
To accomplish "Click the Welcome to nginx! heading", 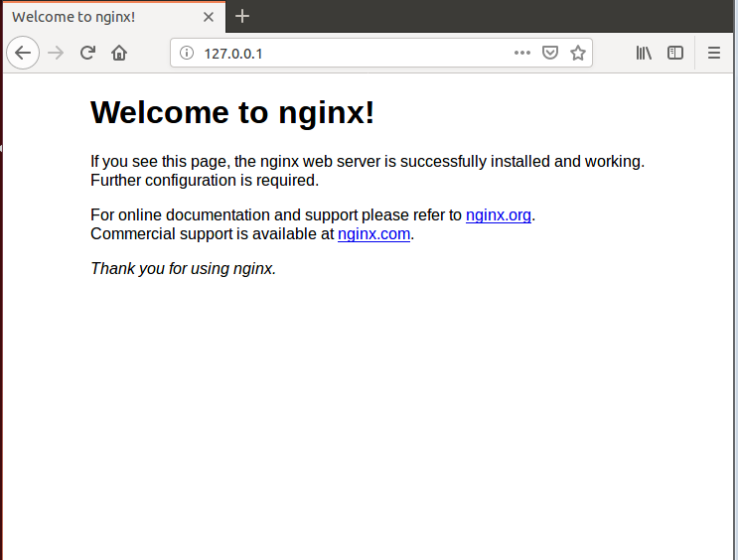I will (x=232, y=112).
